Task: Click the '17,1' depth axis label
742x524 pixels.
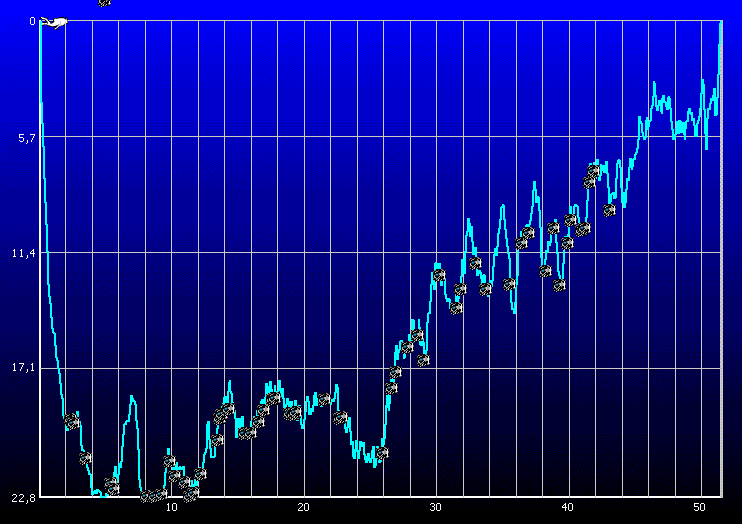Action: [24, 368]
